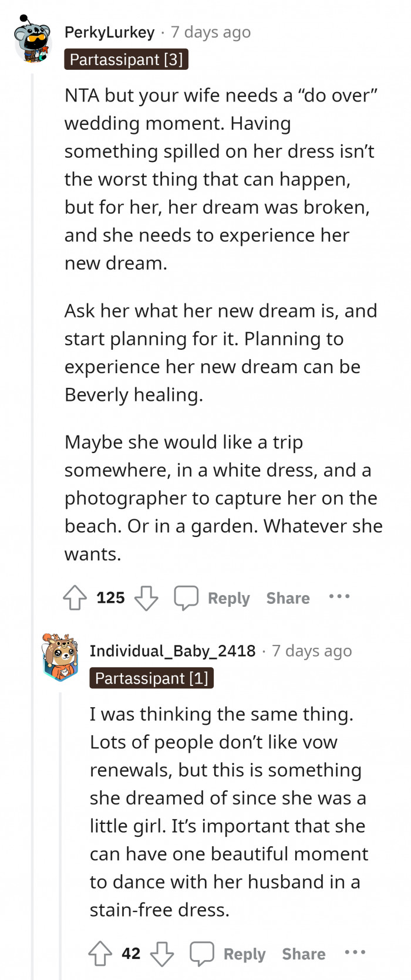Upvote PerkyLurkey's comment
The width and height of the screenshot is (411, 980).
pyautogui.click(x=75, y=598)
